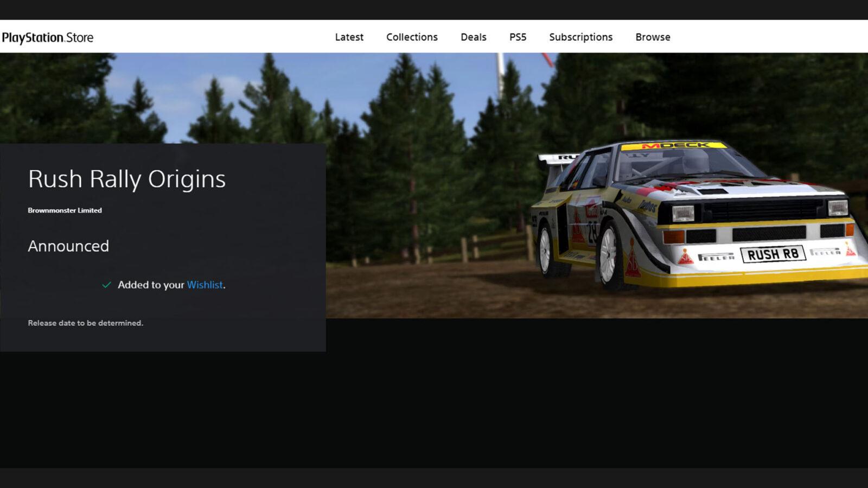Open the Latest section

tap(349, 37)
